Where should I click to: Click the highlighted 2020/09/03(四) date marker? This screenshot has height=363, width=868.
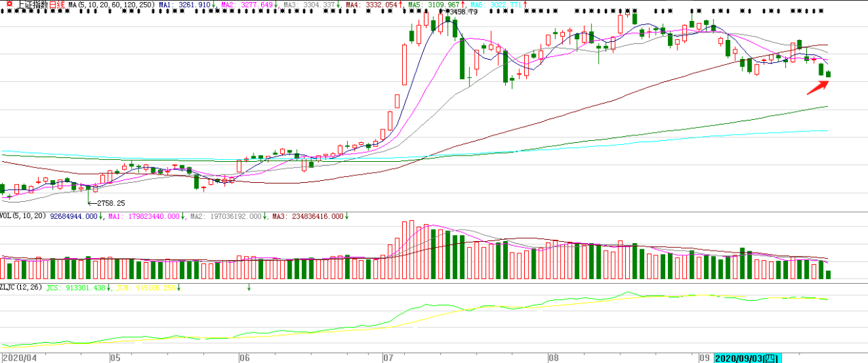pos(749,357)
